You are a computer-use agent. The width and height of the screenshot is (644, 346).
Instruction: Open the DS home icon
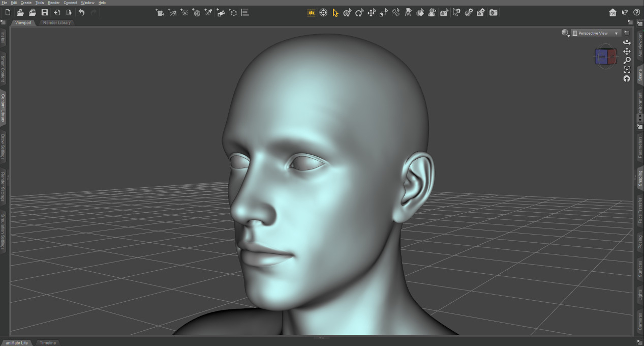[x=613, y=13]
